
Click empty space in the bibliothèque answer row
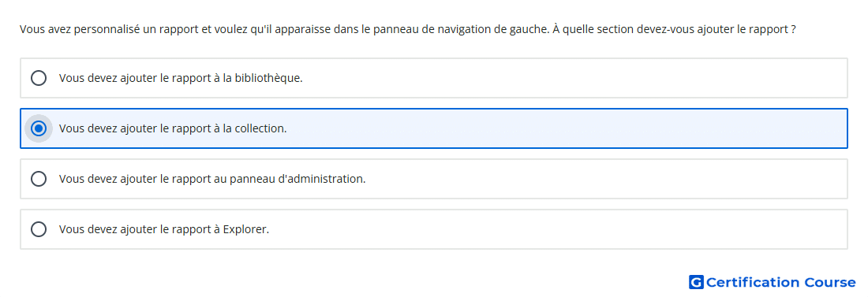tap(576, 78)
